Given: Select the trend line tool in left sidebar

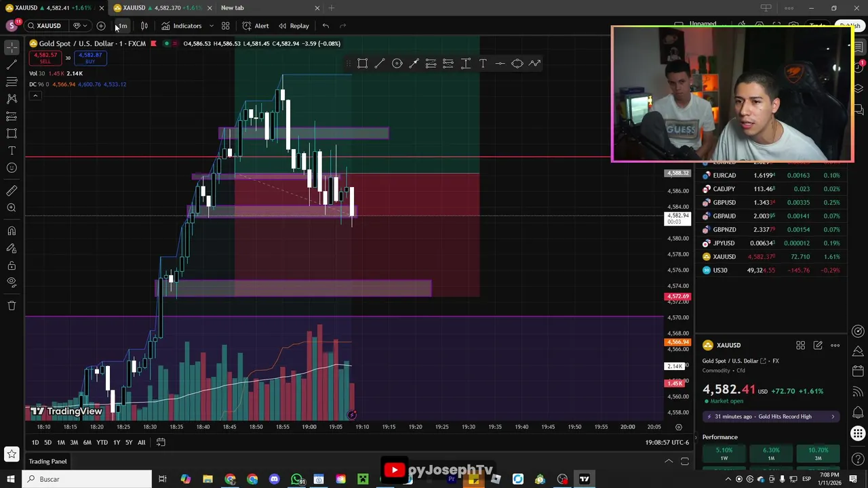Looking at the screenshot, I should pyautogui.click(x=12, y=65).
